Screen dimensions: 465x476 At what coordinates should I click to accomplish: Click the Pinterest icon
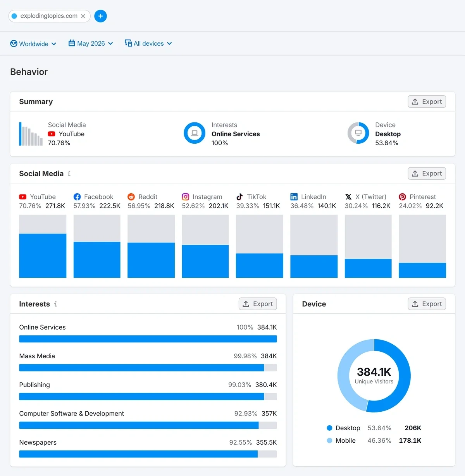403,197
